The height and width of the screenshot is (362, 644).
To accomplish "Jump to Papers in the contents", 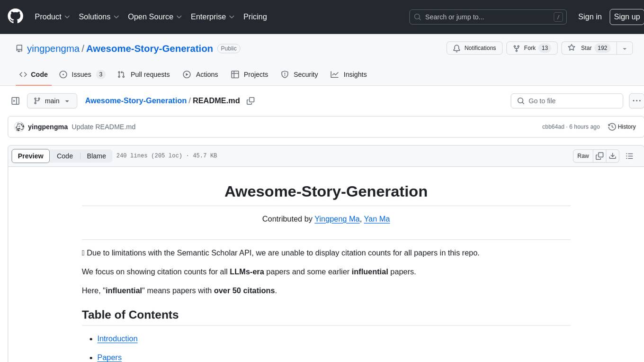I will (109, 358).
